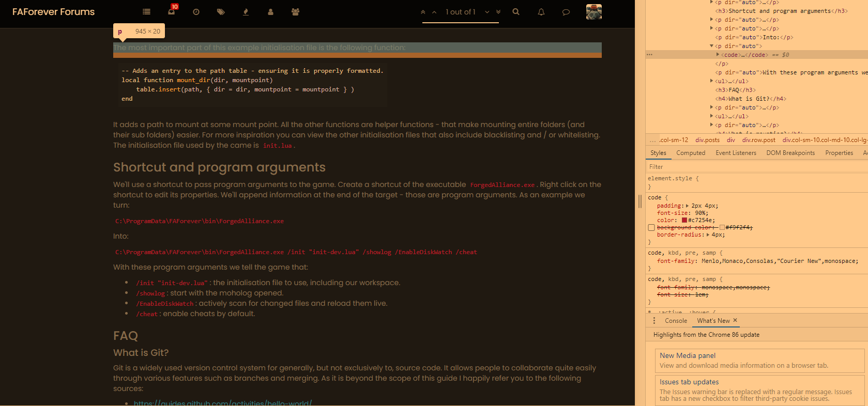Open the recent topics clock icon
Screen dimensions: 868x406
pyautogui.click(x=196, y=12)
